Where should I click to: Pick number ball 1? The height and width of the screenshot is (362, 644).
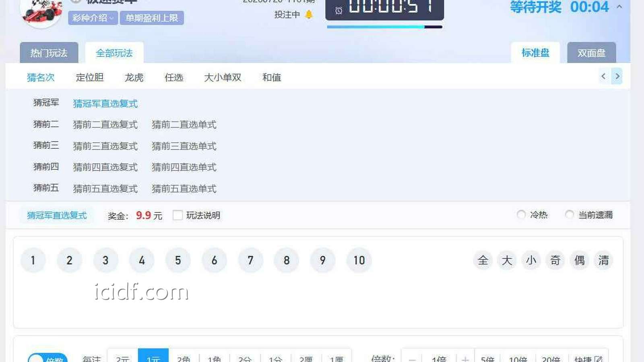click(33, 260)
